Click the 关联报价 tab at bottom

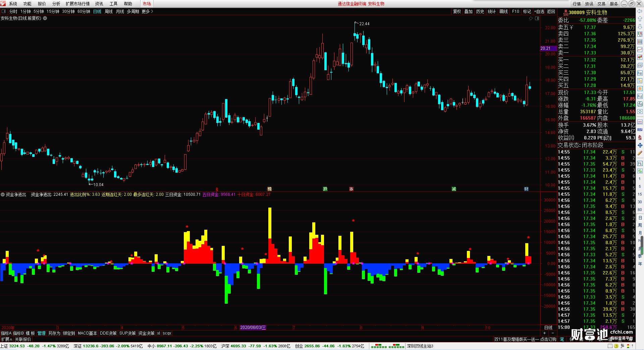(x=23, y=339)
